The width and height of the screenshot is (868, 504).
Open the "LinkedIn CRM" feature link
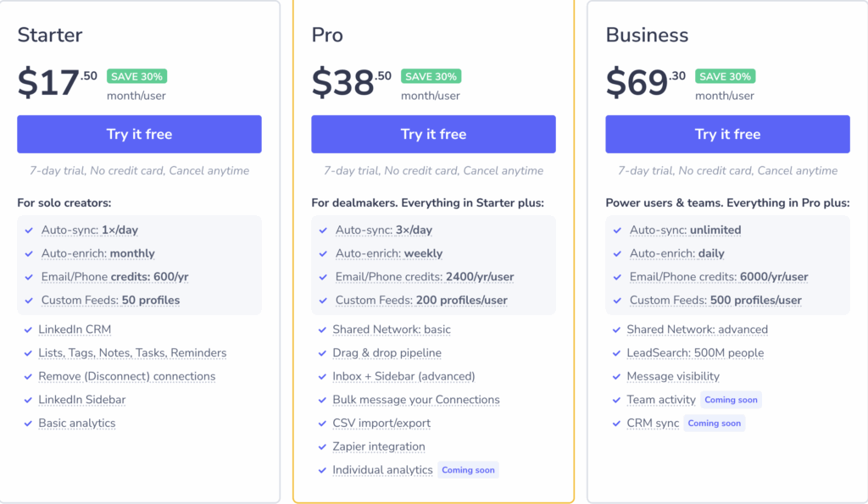point(74,330)
